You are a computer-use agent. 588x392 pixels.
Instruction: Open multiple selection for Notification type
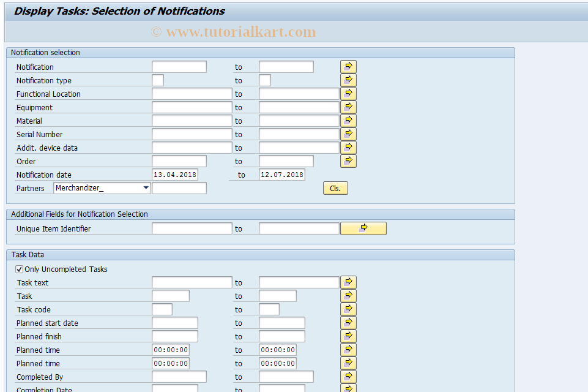(x=348, y=80)
